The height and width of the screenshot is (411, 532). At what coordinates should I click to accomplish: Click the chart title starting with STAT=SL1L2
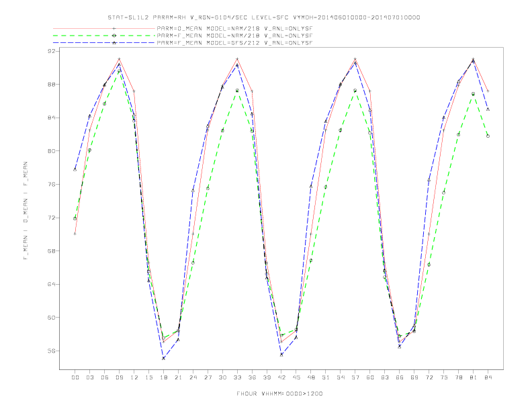264,17
